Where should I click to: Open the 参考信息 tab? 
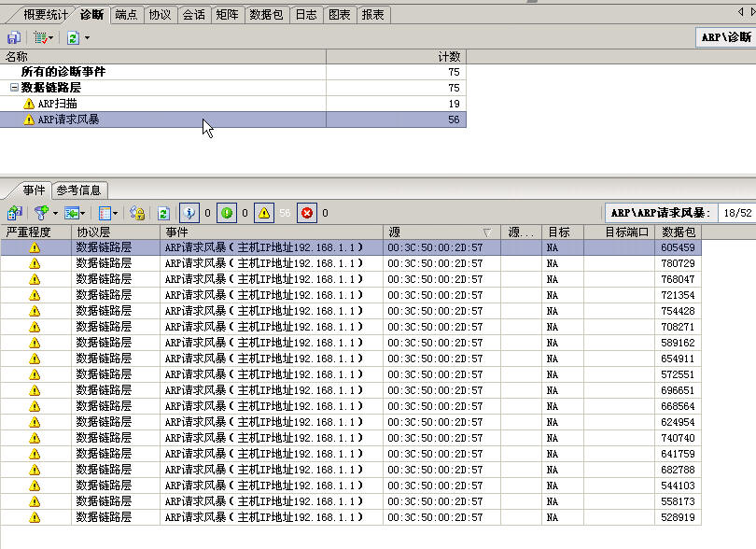pyautogui.click(x=80, y=190)
